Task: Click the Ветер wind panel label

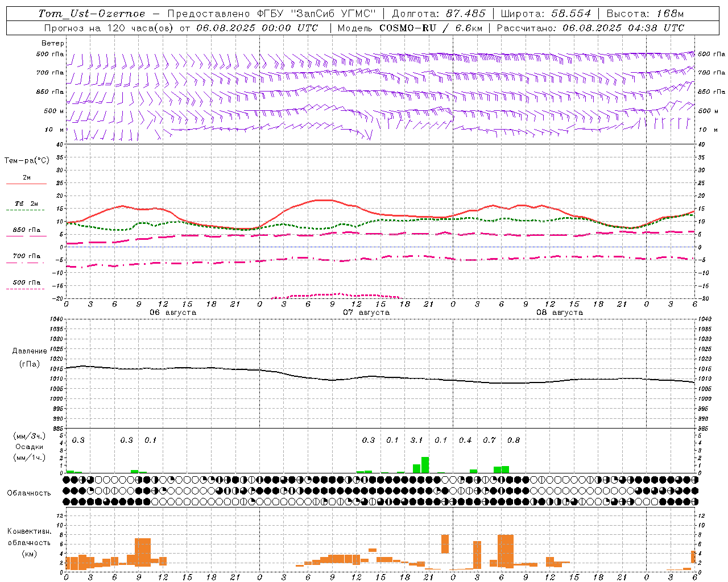Action: 52,43
